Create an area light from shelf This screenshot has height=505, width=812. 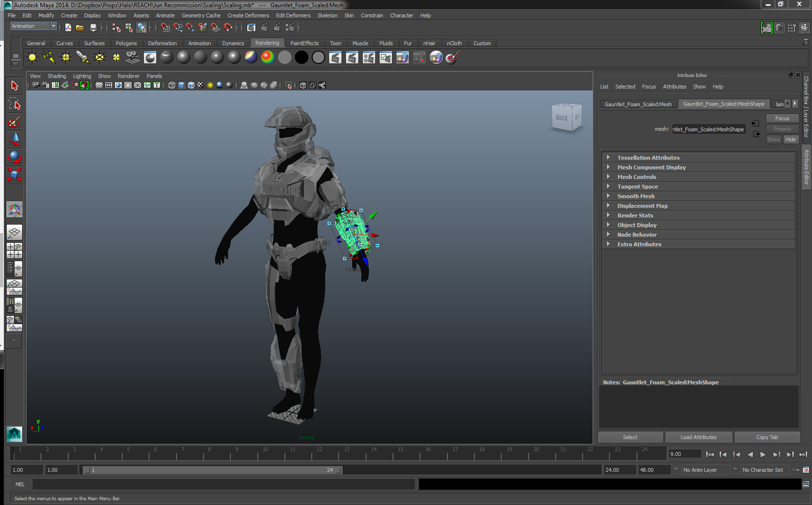pyautogui.click(x=99, y=58)
